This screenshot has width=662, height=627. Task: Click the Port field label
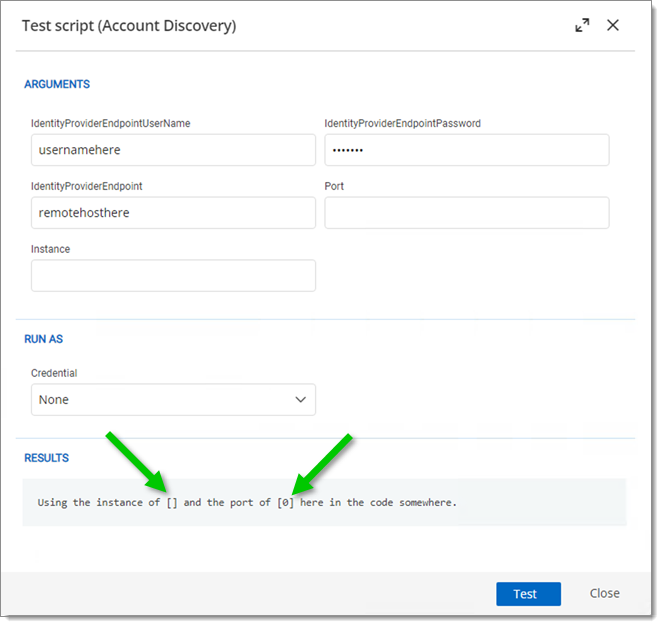[x=334, y=186]
